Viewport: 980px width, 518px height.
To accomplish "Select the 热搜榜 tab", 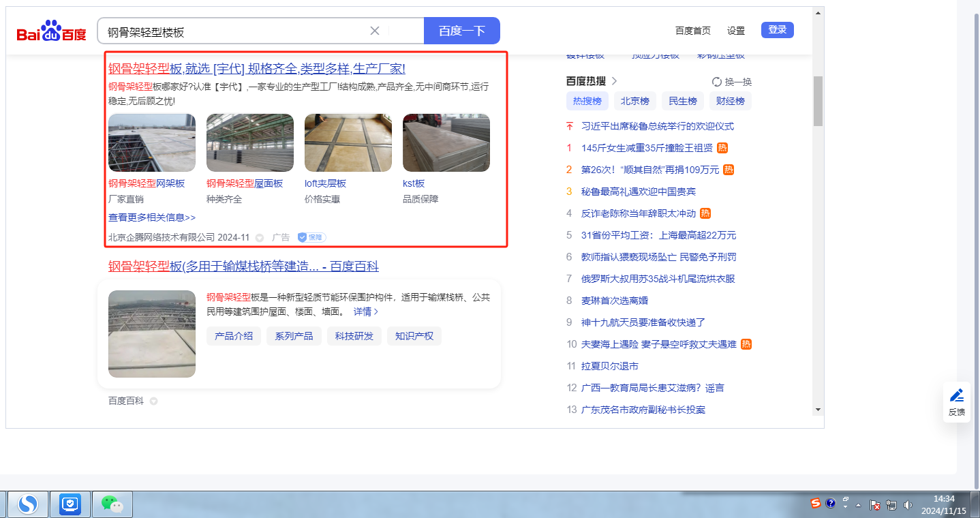I will coord(587,101).
